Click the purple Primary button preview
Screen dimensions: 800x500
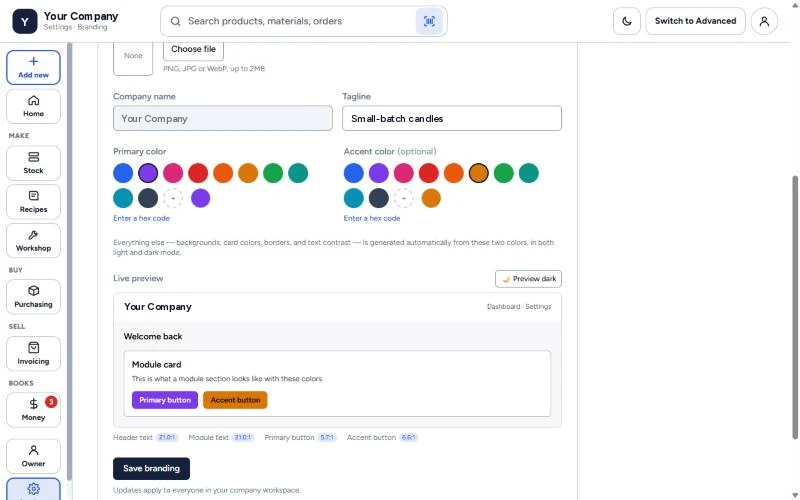click(x=165, y=400)
